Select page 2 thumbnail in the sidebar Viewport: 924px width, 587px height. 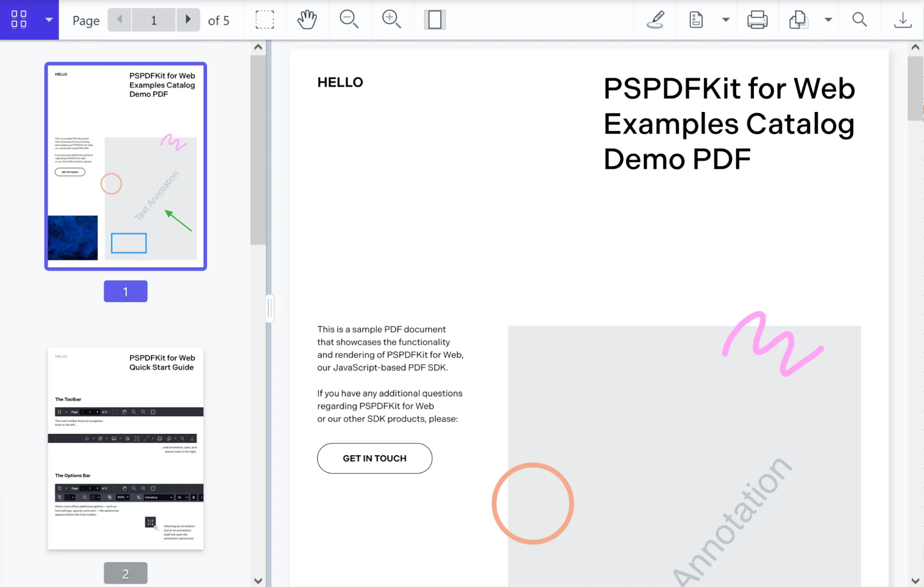coord(125,449)
